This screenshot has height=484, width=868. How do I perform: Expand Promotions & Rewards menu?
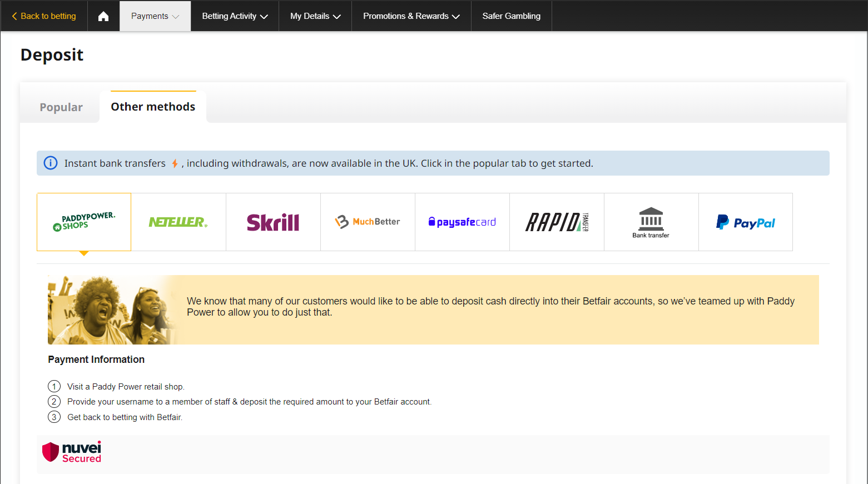411,16
